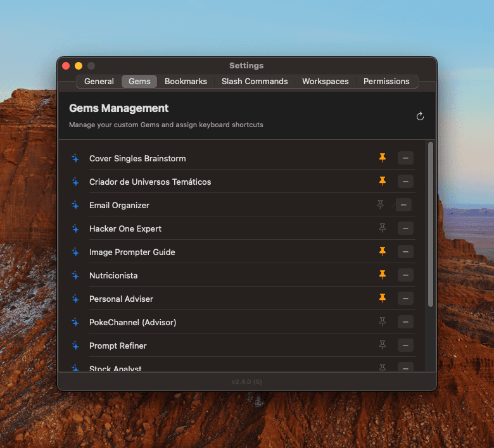Unpin the Criador de Universos Temáticos gem

click(382, 181)
